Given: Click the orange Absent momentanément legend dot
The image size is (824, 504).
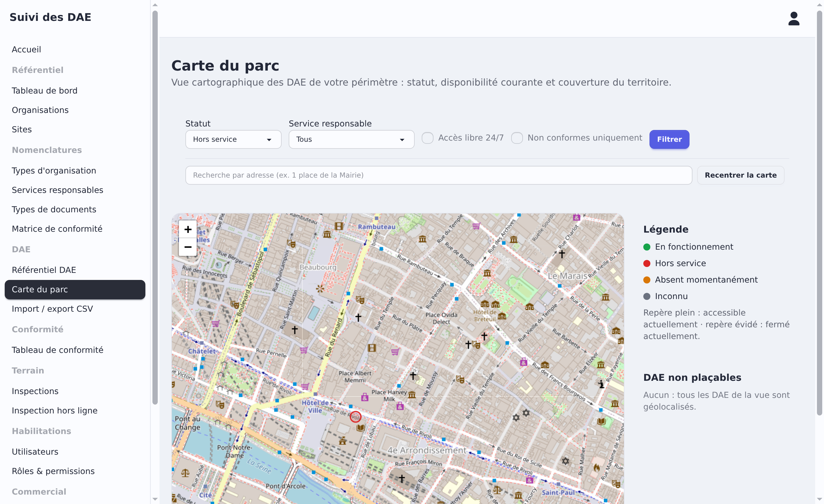Looking at the screenshot, I should pos(647,280).
